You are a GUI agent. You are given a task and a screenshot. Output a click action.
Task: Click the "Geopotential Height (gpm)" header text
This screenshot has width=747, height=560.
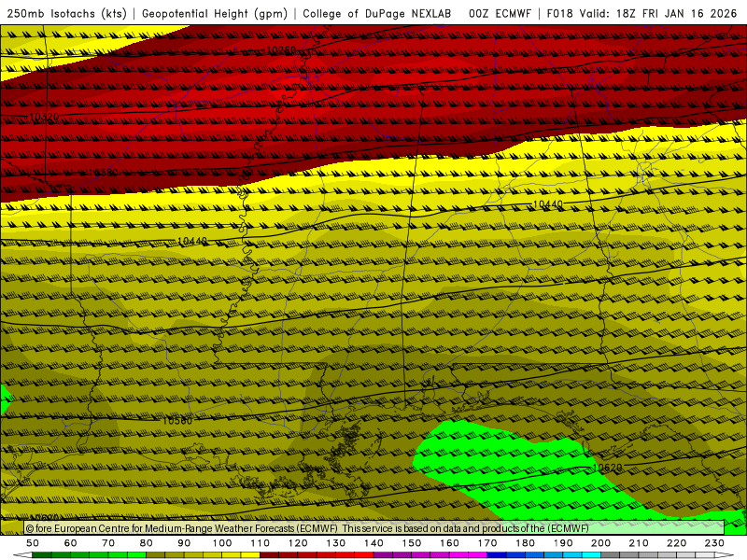215,14
